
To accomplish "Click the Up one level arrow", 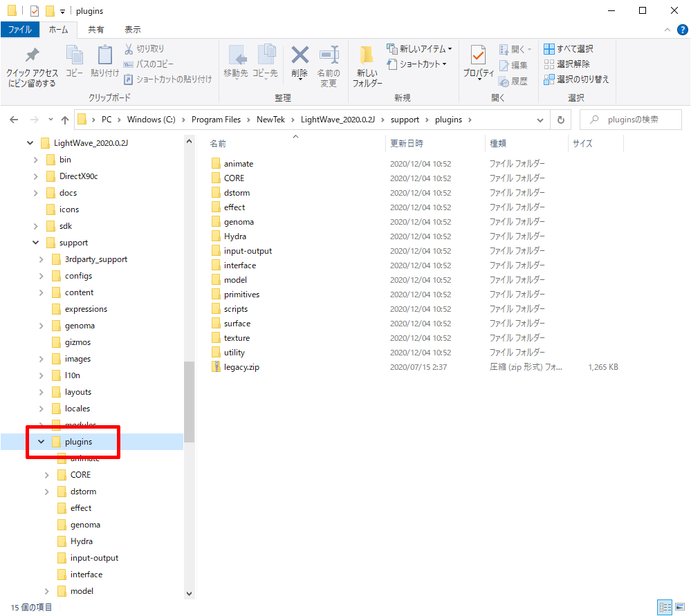I will click(x=65, y=120).
